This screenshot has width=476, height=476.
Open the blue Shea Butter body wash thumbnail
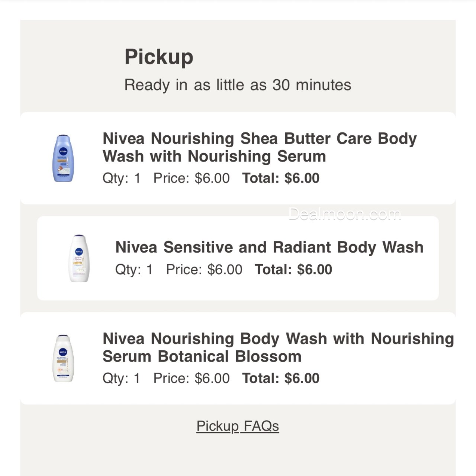point(63,158)
